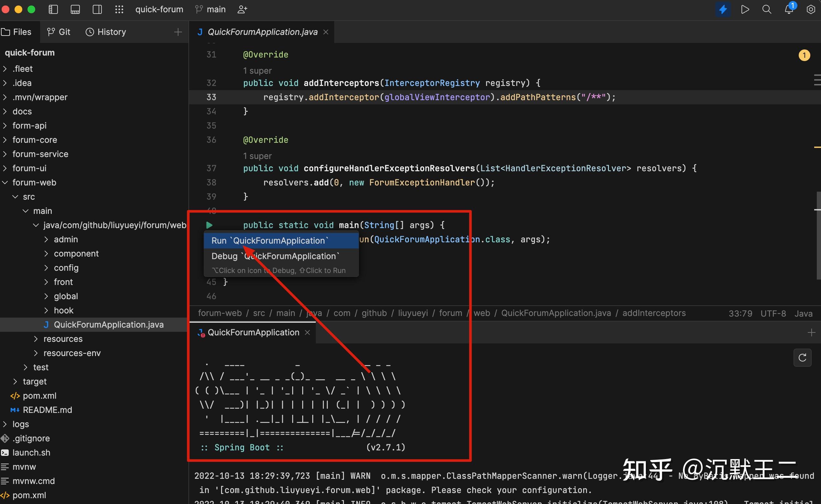Viewport: 821px width, 504px height.
Task: Click the UTF-8 encoding indicator
Action: pos(773,314)
